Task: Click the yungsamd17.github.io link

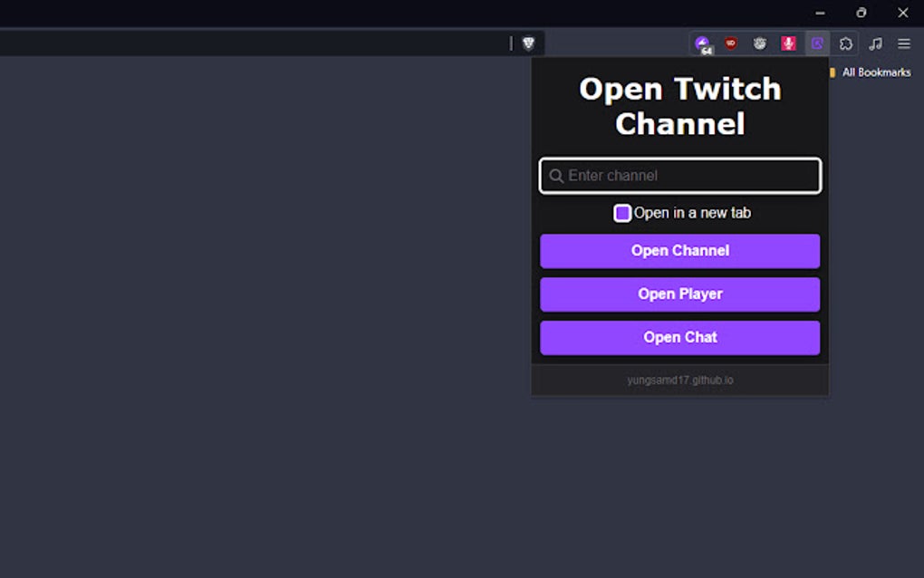Action: [x=679, y=380]
